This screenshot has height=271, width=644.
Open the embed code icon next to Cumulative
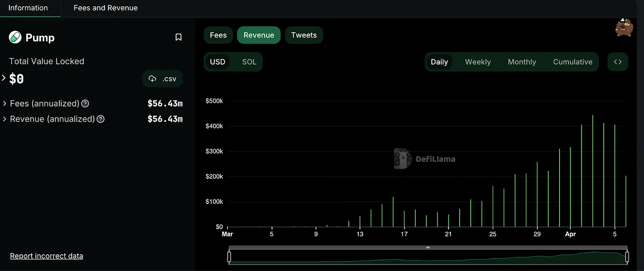pyautogui.click(x=617, y=62)
